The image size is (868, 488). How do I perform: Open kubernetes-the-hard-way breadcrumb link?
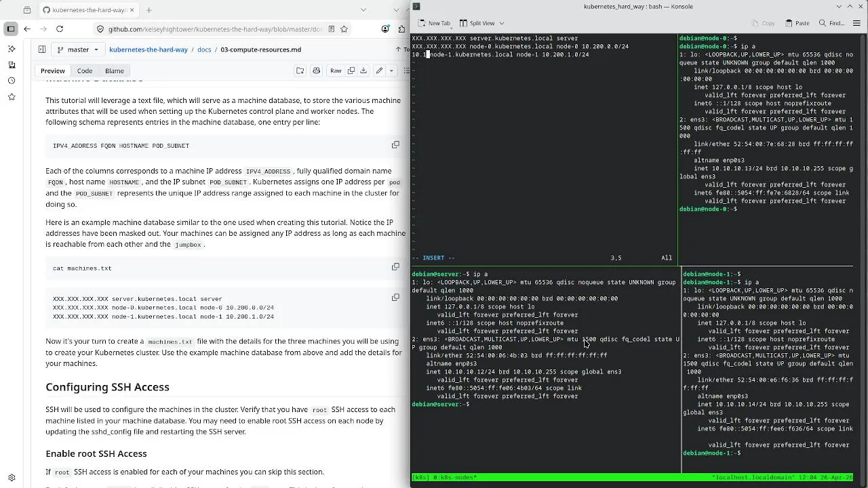coord(149,49)
